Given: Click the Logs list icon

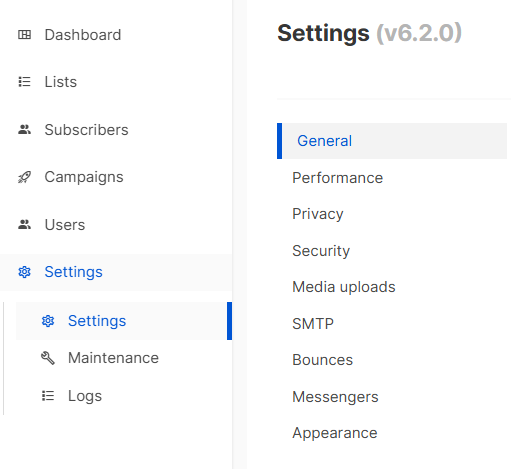Looking at the screenshot, I should tap(48, 396).
